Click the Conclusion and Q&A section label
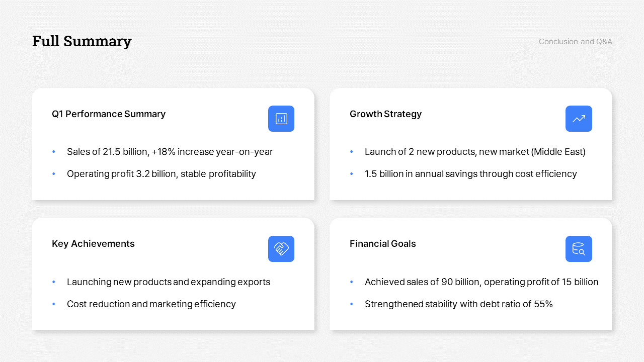 [575, 42]
